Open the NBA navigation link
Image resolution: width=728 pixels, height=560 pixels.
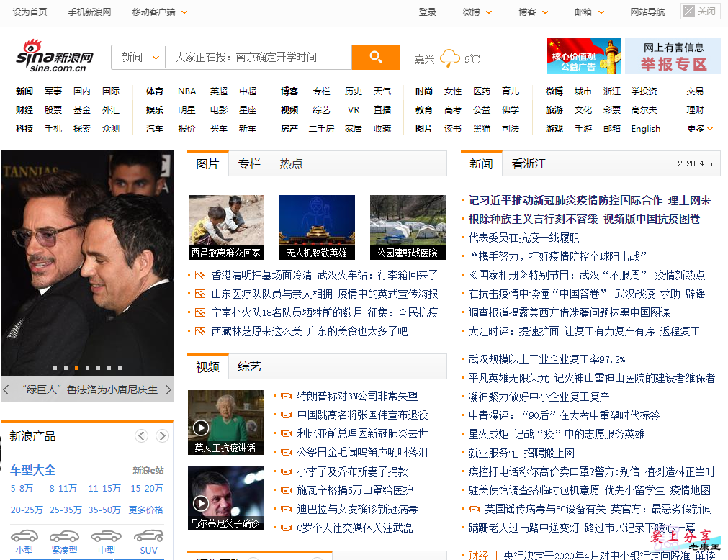click(x=187, y=91)
